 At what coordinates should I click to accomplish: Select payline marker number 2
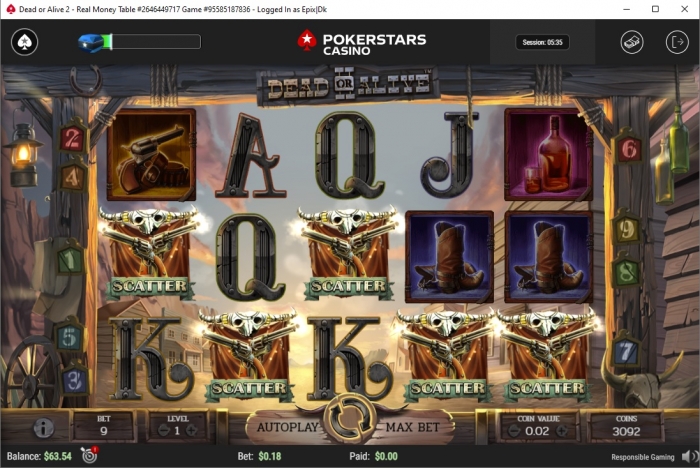(72, 138)
